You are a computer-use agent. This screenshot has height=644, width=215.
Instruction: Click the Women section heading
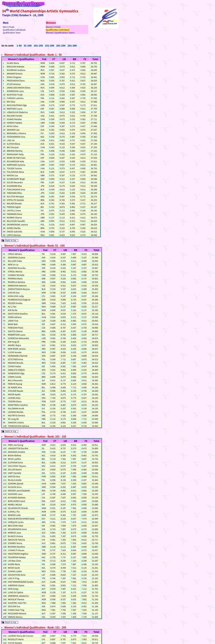(51, 23)
